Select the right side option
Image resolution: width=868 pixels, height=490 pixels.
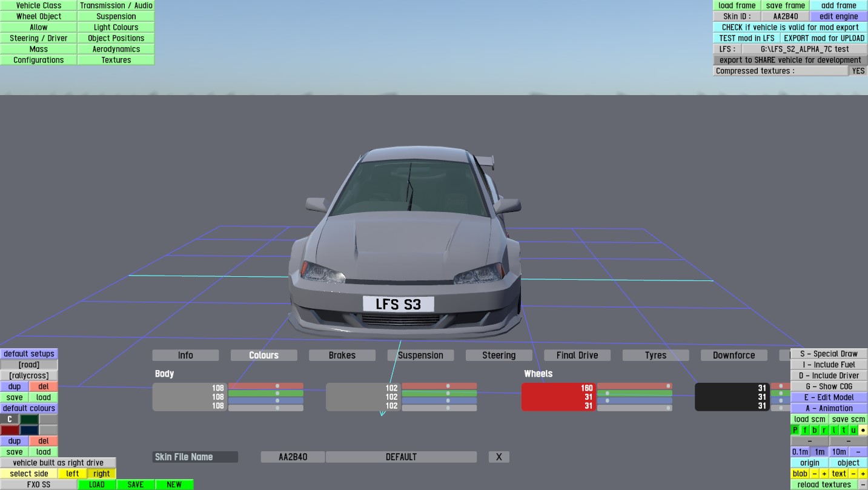[102, 474]
